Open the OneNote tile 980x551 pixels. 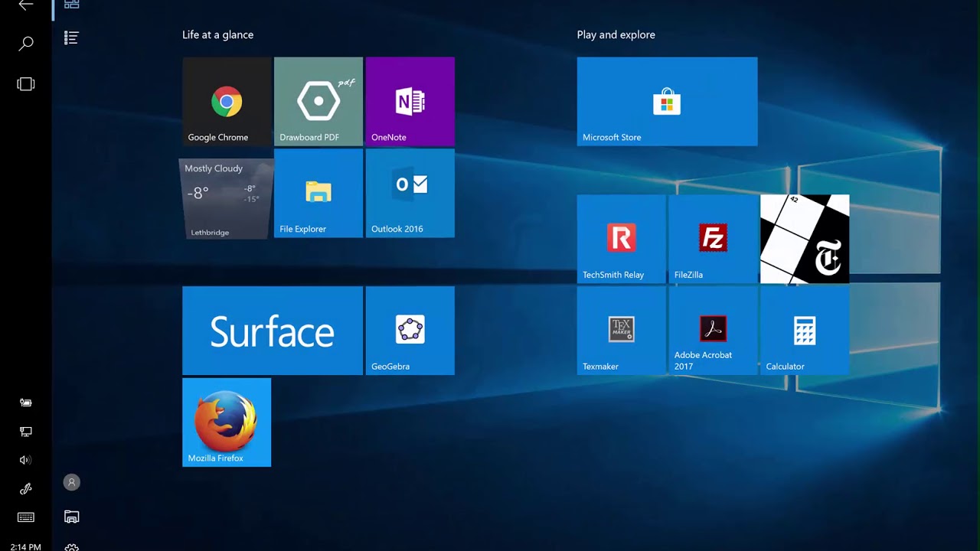(410, 101)
